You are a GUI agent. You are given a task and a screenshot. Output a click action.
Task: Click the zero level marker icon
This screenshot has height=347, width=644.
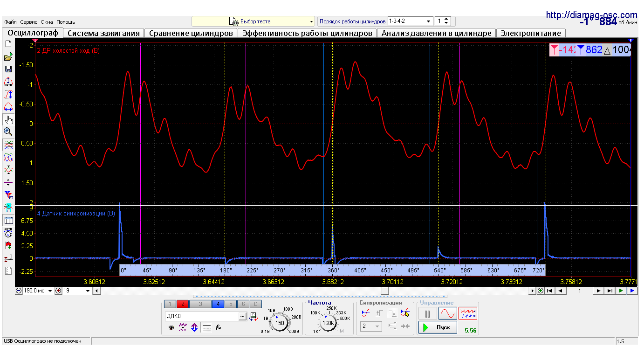8,257
